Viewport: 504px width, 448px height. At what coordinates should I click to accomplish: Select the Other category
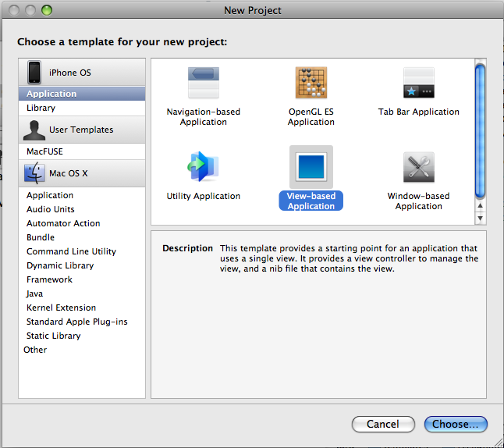(82, 350)
